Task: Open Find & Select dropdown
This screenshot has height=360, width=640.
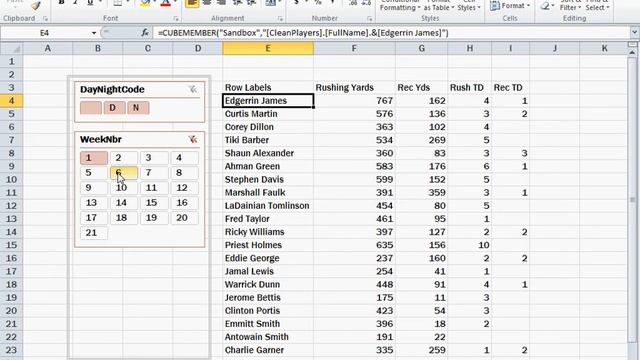Action: click(x=597, y=6)
